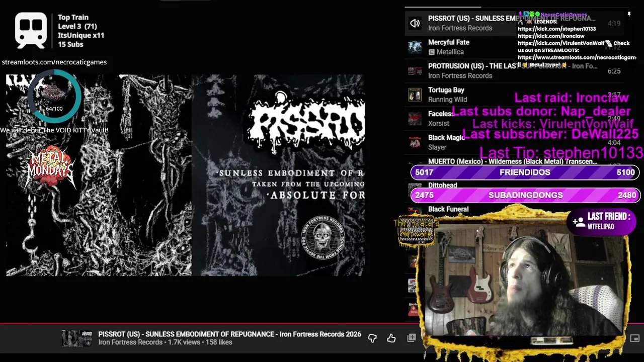Open the album art thumbnail in the player bar
Viewport: 644px width, 362px height.
77,338
